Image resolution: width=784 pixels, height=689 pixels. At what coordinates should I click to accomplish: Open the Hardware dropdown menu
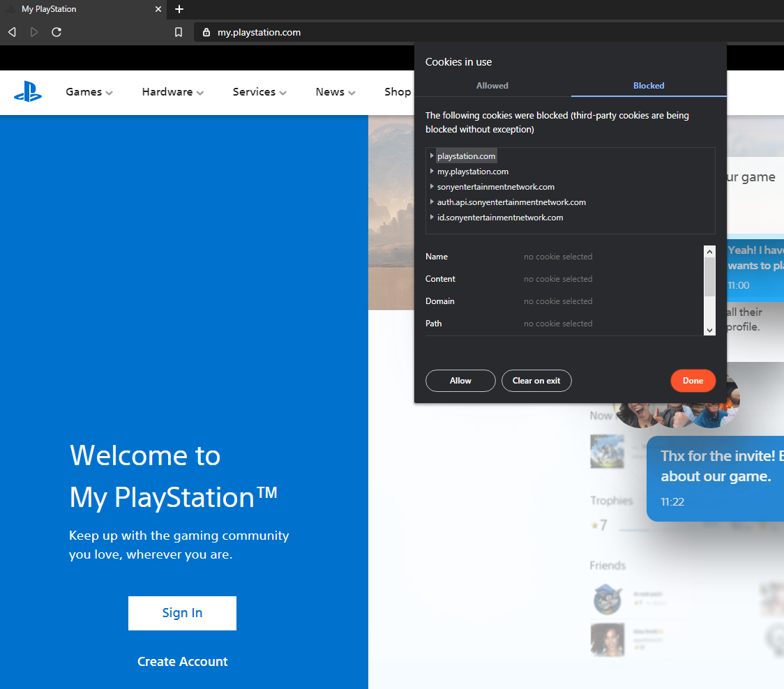point(172,92)
